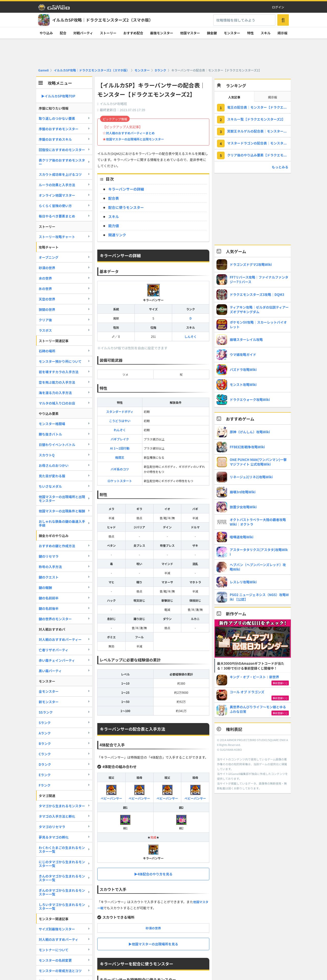Open 錬金鍵 nav menu item
Viewport: 327px width, 980px height.
212,33
